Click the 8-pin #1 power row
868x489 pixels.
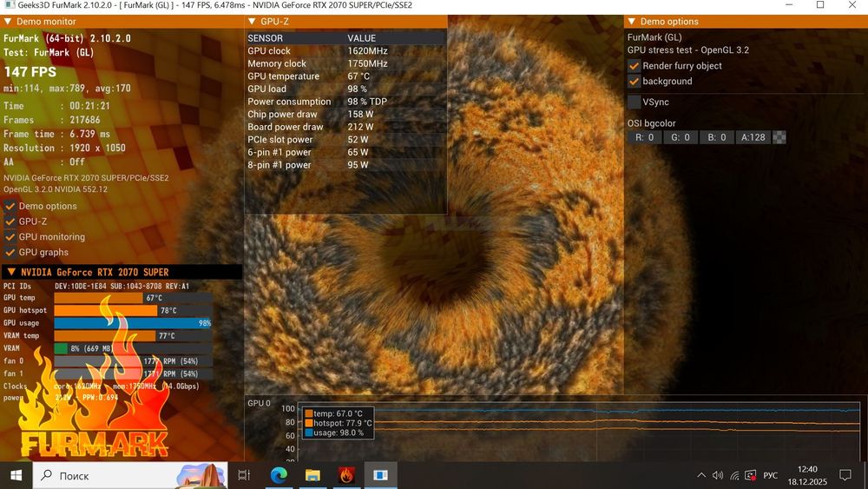(x=345, y=165)
